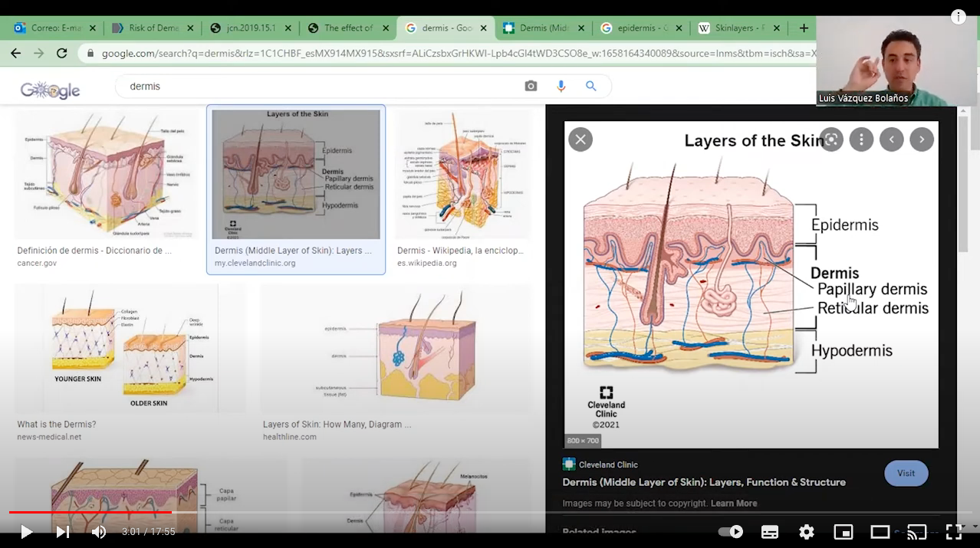Image resolution: width=980 pixels, height=548 pixels.
Task: Click the Visit button
Action: 906,474
